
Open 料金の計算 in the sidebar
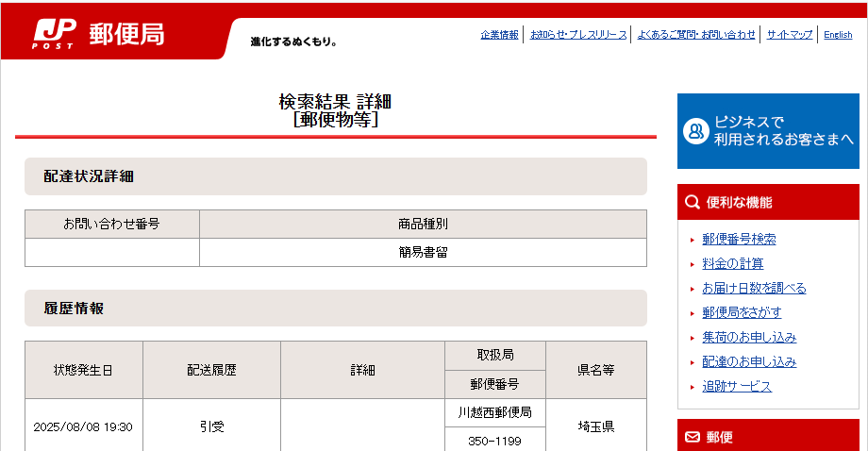732,264
